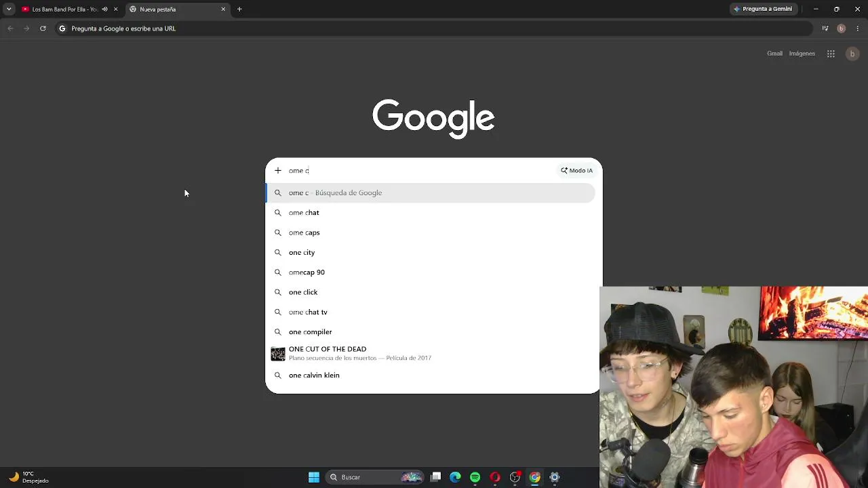This screenshot has width=868, height=488.
Task: Pick the 'ome chat tv' suggestion
Action: 430,312
